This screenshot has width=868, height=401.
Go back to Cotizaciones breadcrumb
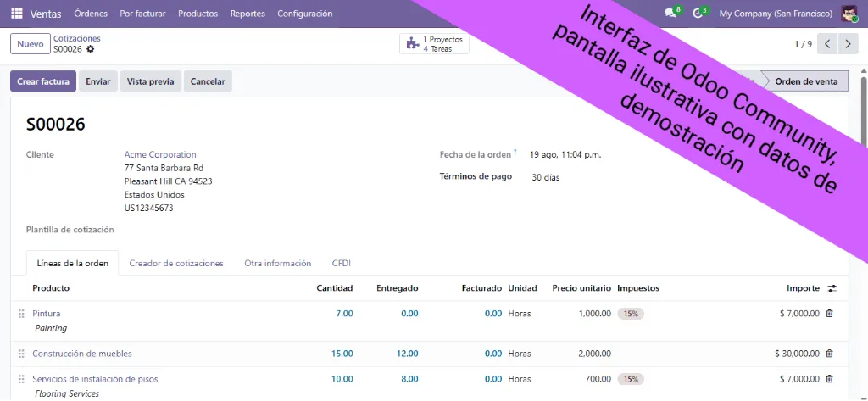pyautogui.click(x=77, y=39)
